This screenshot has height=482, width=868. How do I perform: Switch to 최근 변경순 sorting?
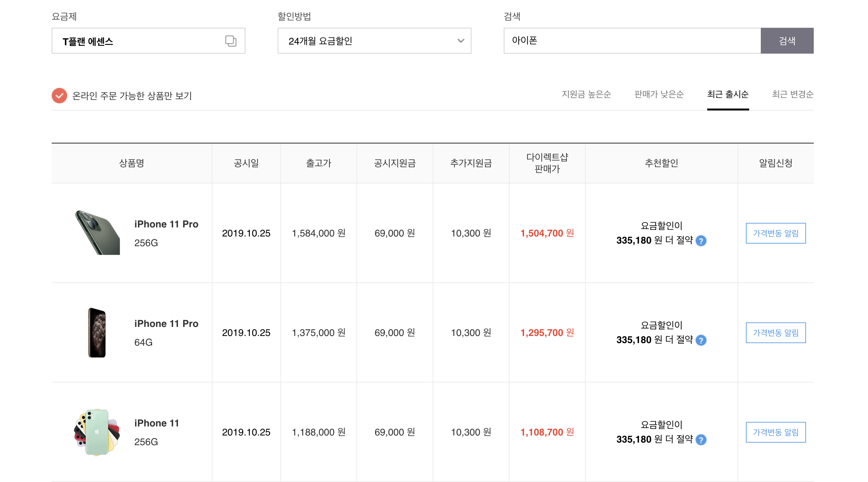point(792,94)
